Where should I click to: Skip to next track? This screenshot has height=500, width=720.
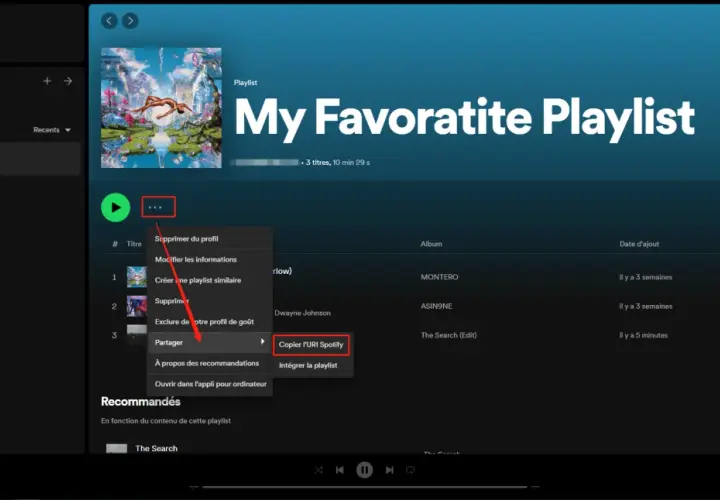389,470
